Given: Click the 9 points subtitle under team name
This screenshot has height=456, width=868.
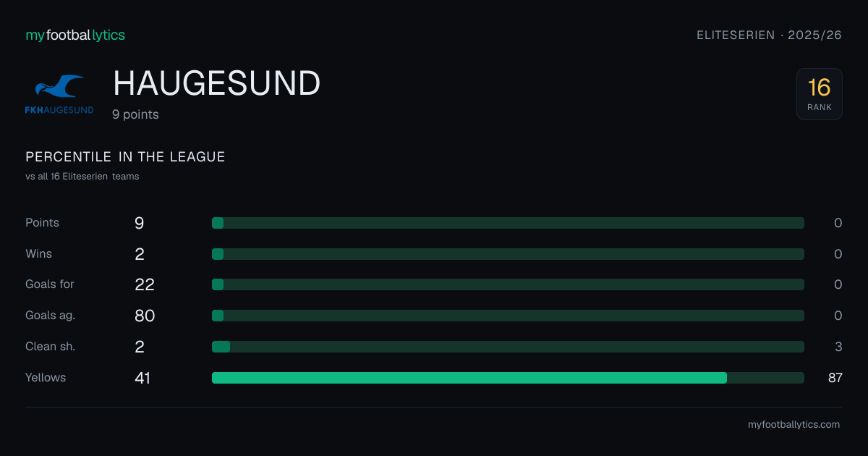Looking at the screenshot, I should pos(135,114).
